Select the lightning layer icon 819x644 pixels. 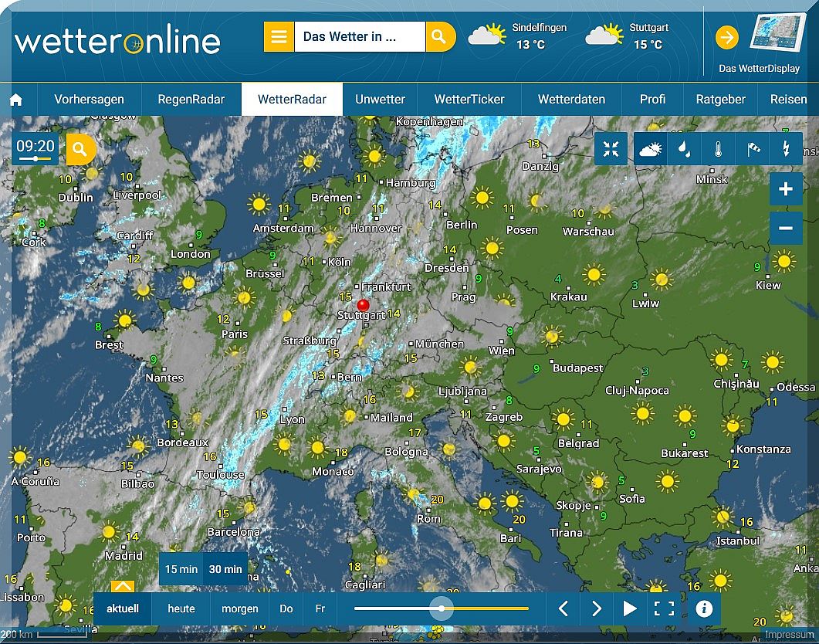click(x=786, y=149)
